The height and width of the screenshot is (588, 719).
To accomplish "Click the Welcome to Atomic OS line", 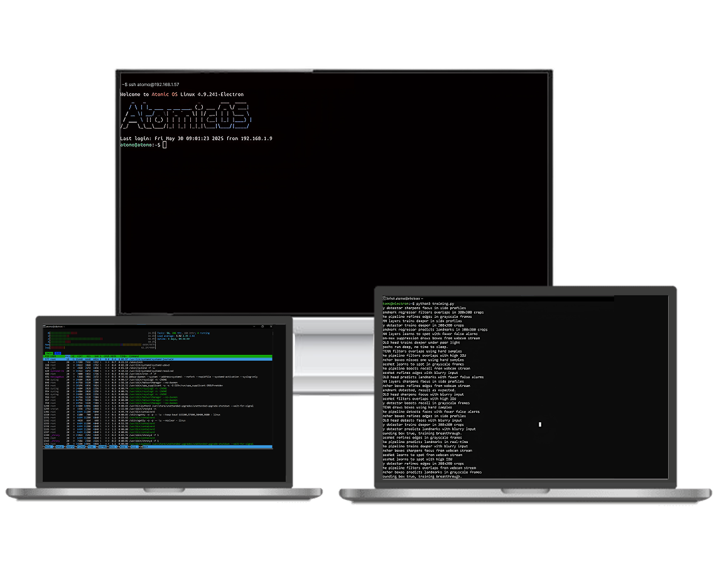I will [x=182, y=94].
